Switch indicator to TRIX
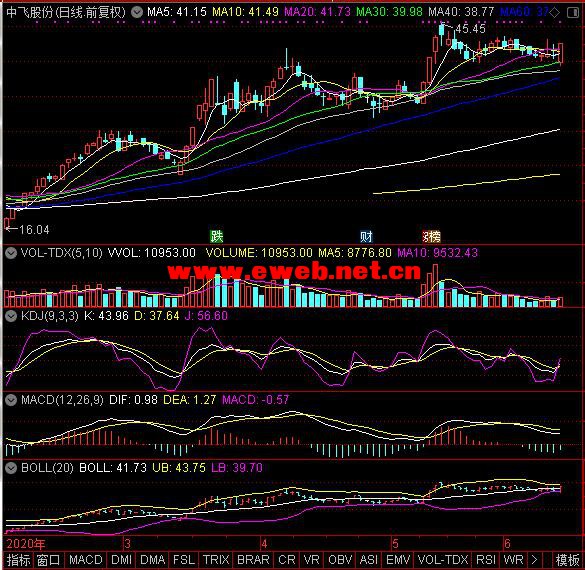The width and height of the screenshot is (585, 570). 216,560
